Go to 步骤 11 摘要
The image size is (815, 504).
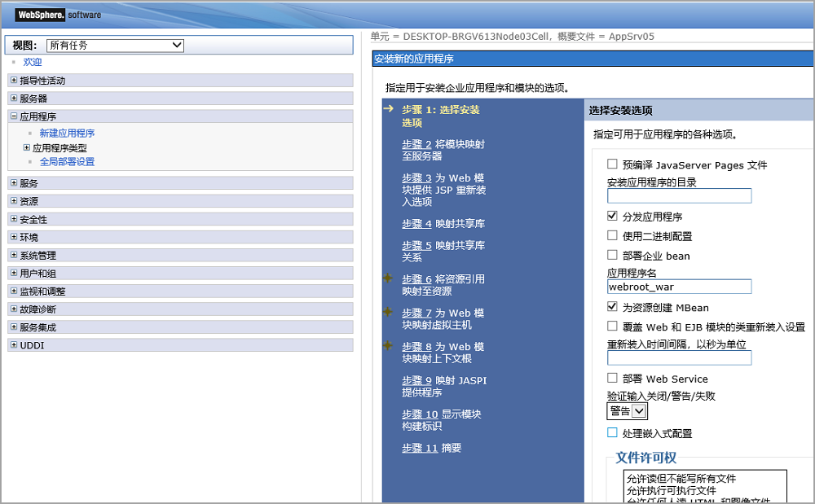pyautogui.click(x=420, y=448)
